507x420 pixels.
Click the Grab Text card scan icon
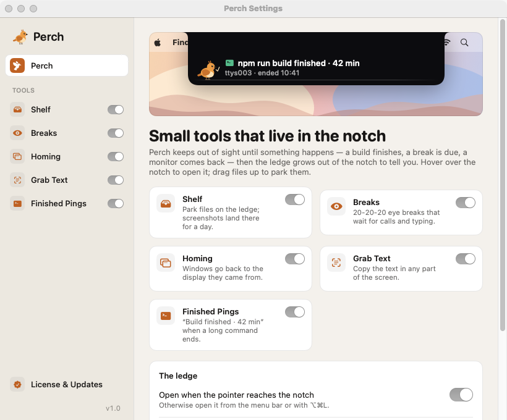tap(336, 262)
